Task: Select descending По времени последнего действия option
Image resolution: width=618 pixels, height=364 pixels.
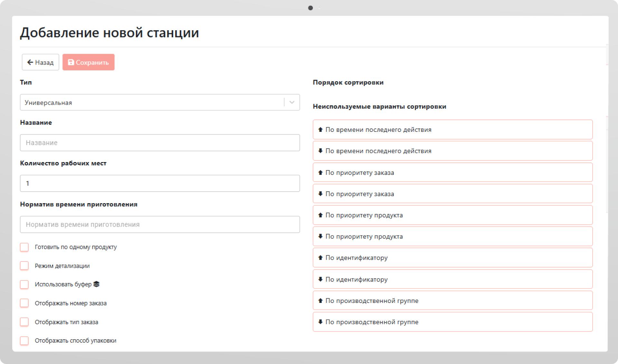Action: pyautogui.click(x=452, y=151)
